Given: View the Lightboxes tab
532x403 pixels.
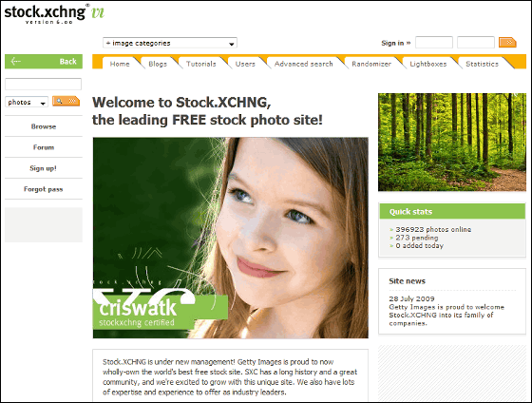Looking at the screenshot, I should pos(427,64).
